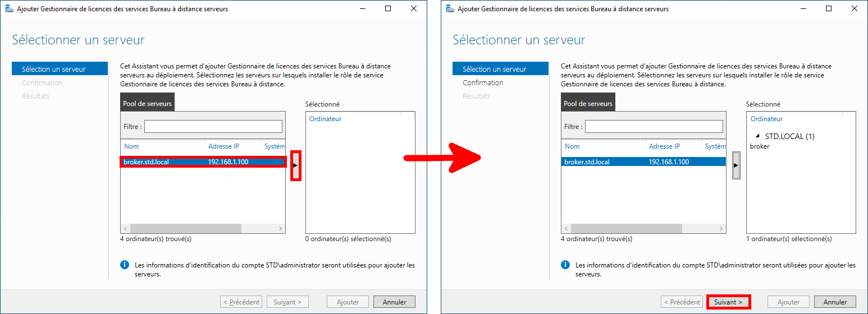The width and height of the screenshot is (868, 314).
Task: Select Sélection un serveur step in left window
Action: (x=60, y=69)
